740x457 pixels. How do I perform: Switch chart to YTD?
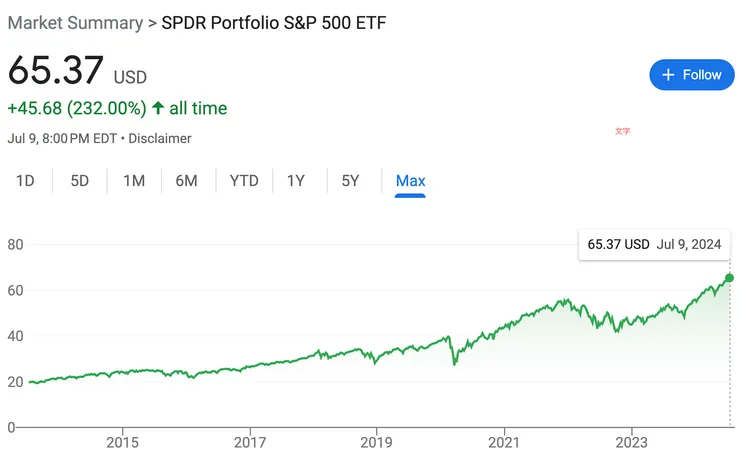pyautogui.click(x=244, y=181)
